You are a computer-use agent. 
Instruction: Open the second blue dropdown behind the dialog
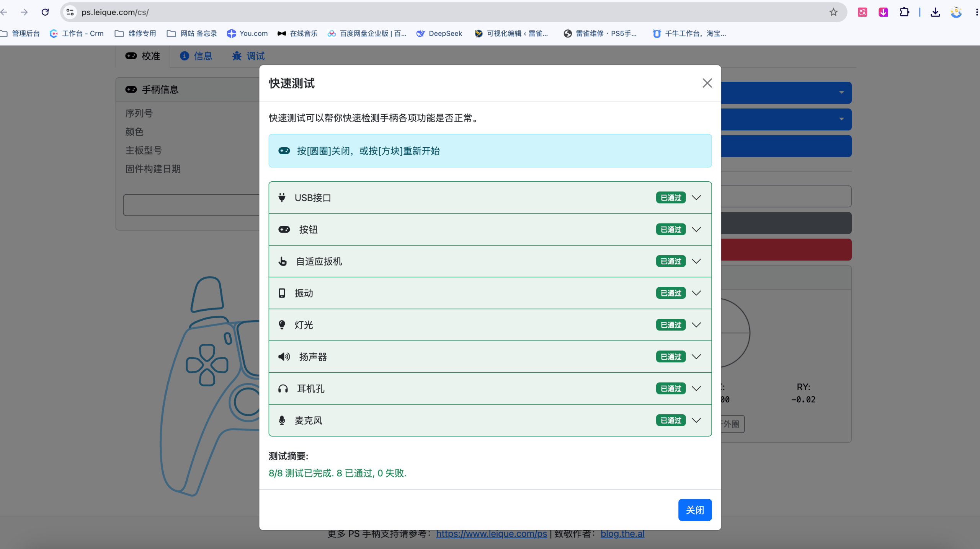tap(786, 119)
